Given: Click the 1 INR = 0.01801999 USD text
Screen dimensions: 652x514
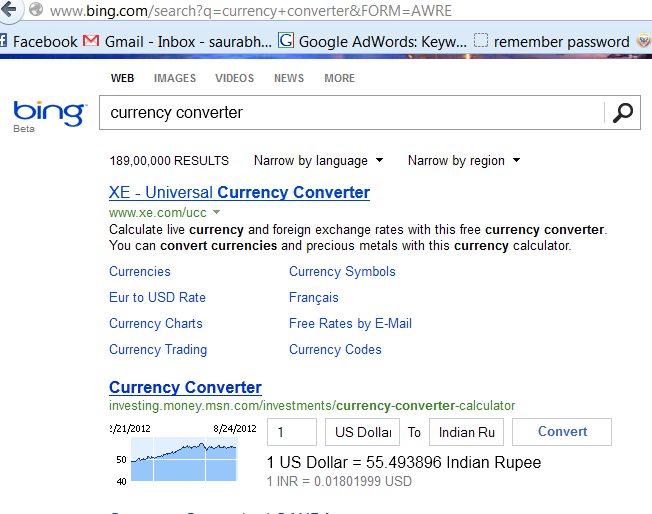Looking at the screenshot, I should pyautogui.click(x=339, y=482).
